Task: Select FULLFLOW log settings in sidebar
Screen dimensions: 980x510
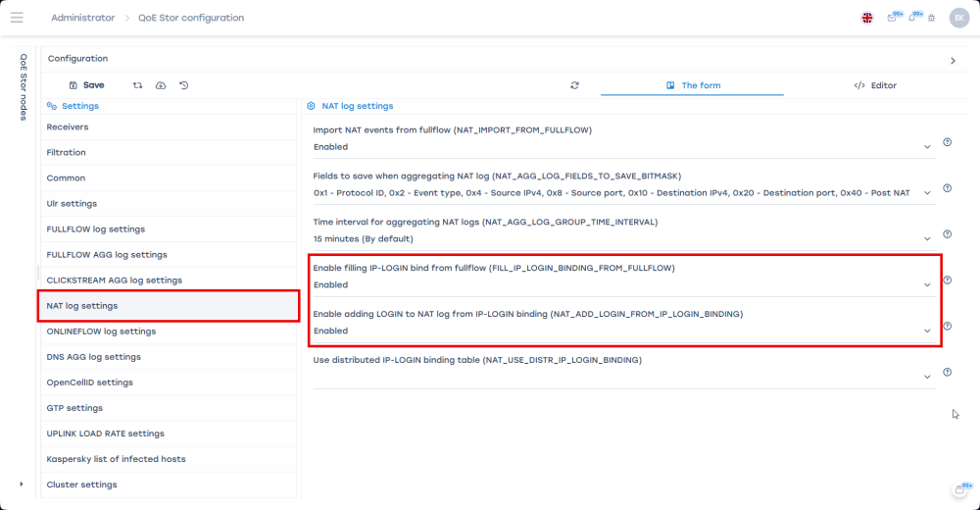Action: pos(96,229)
